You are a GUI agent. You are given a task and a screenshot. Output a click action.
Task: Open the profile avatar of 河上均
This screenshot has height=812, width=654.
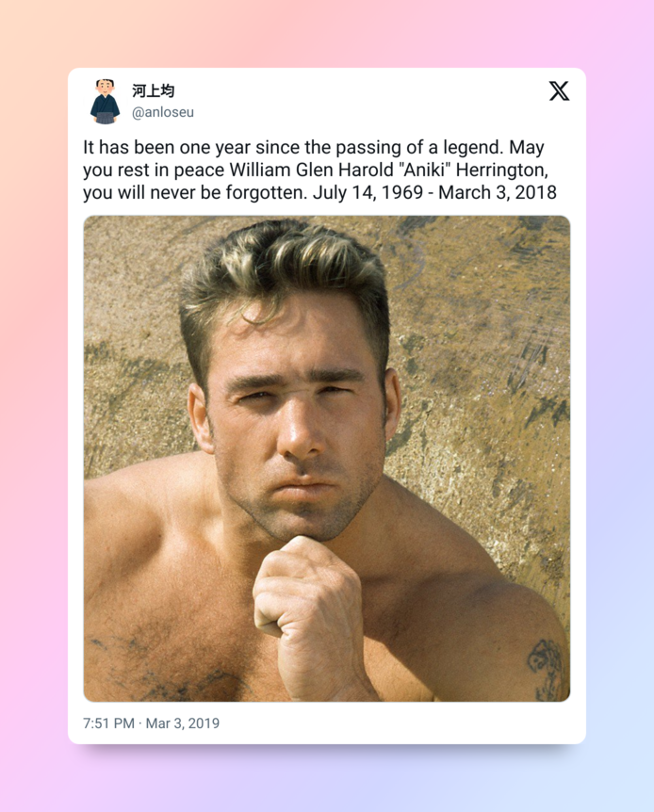[105, 101]
